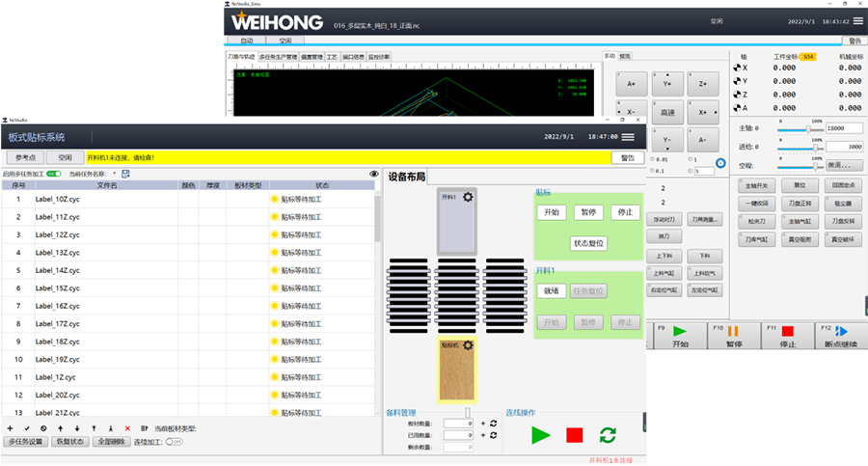The height and width of the screenshot is (466, 868).
Task: Switch to the 监控诊断 tab
Action: click(379, 57)
